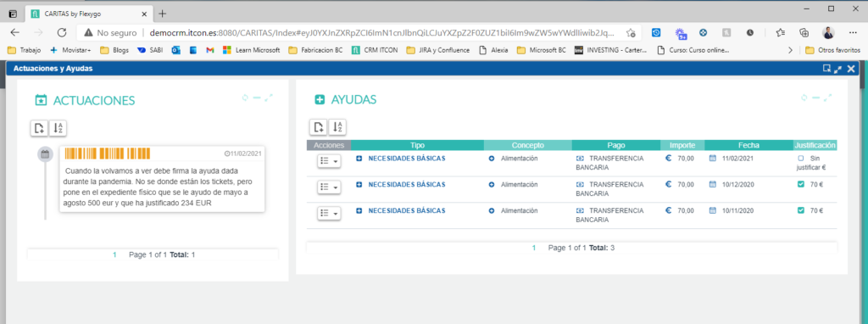Open Otros favoritos folder

833,50
